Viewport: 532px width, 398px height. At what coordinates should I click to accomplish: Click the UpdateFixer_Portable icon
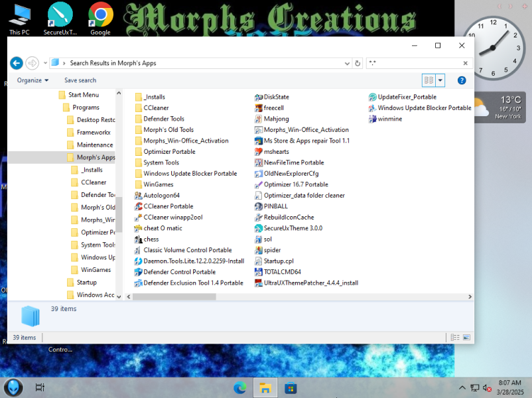373,97
